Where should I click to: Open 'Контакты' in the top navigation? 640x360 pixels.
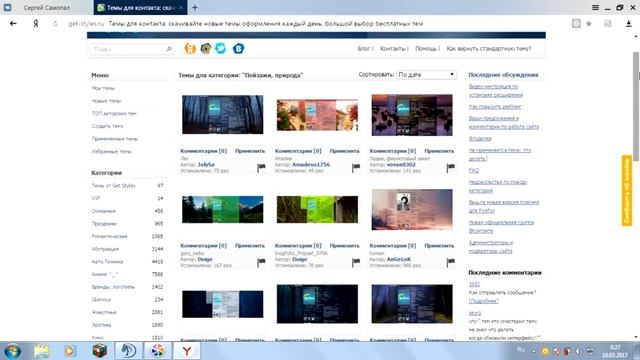393,49
